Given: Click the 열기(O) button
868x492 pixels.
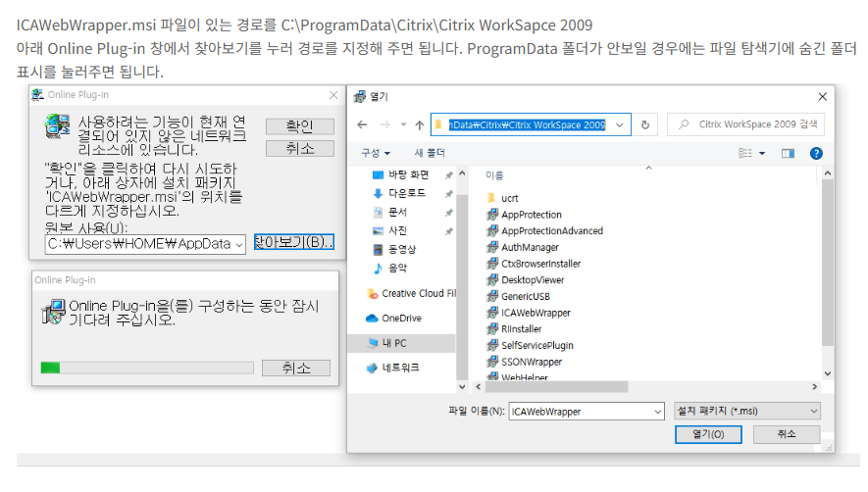Looking at the screenshot, I should pos(708,434).
